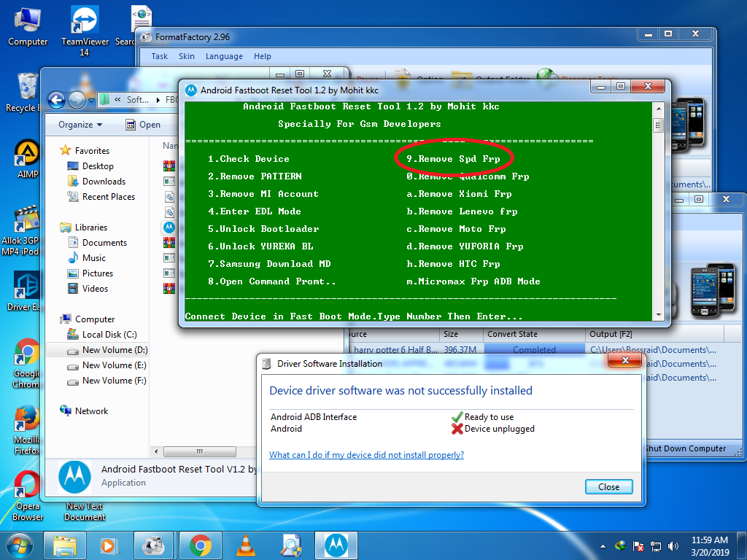
Task: Show hidden tray icons arrow
Action: [x=603, y=546]
